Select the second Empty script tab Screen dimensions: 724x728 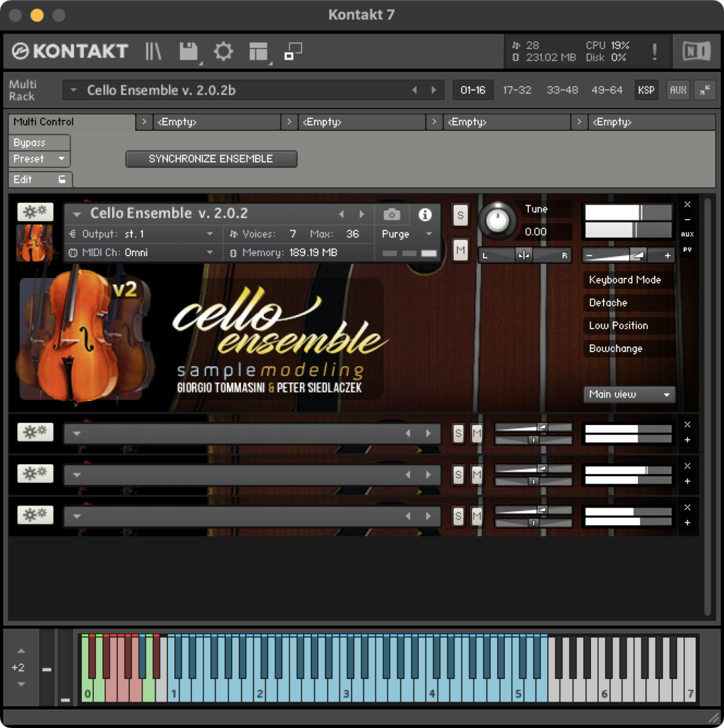361,122
